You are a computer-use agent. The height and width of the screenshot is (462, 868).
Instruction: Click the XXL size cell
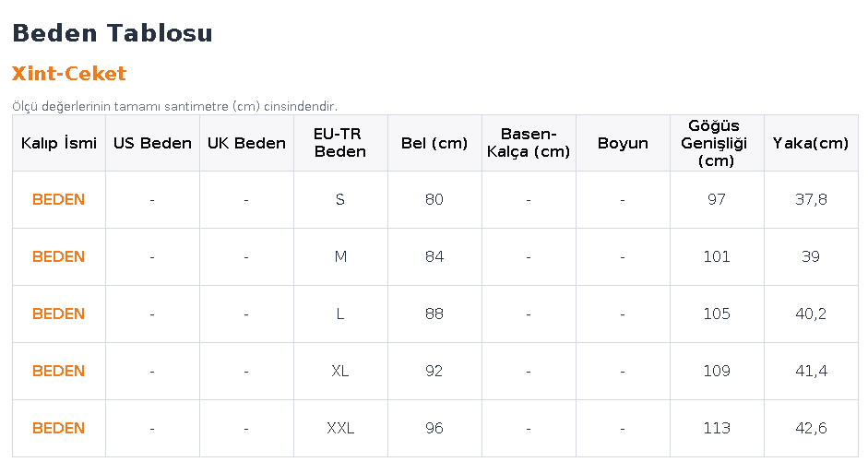pos(340,428)
